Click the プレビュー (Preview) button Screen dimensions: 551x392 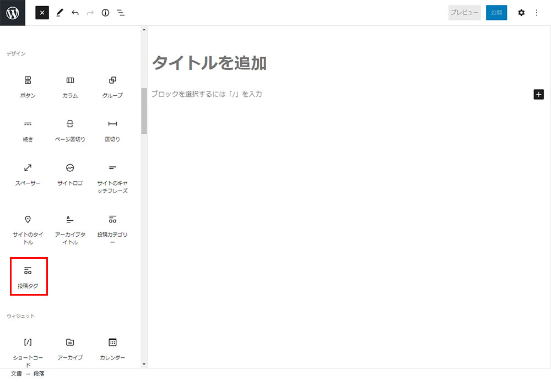[464, 13]
